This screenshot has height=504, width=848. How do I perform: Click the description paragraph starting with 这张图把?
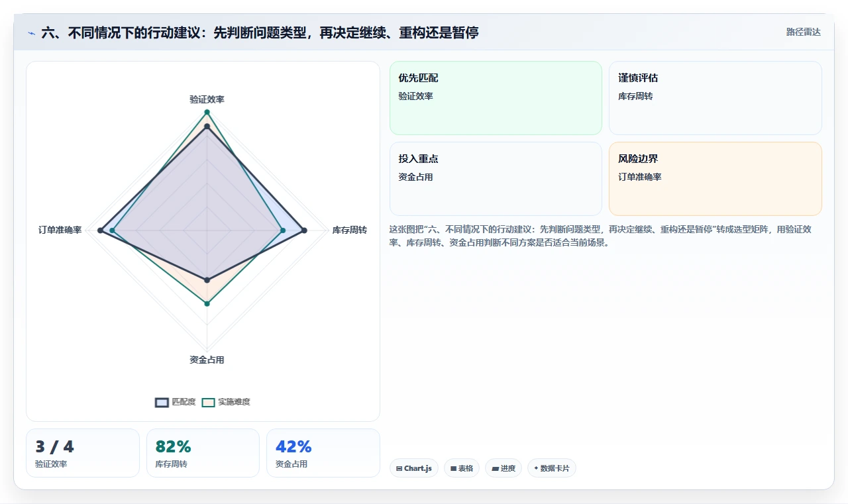tap(601, 236)
